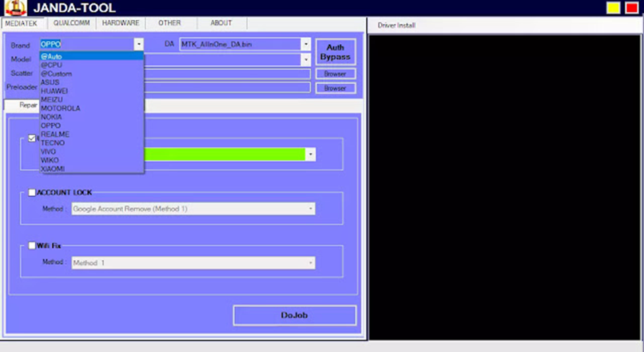Screen dimensions: 644x352
Task: Collapse the Brand dropdown arrow
Action: coord(139,44)
